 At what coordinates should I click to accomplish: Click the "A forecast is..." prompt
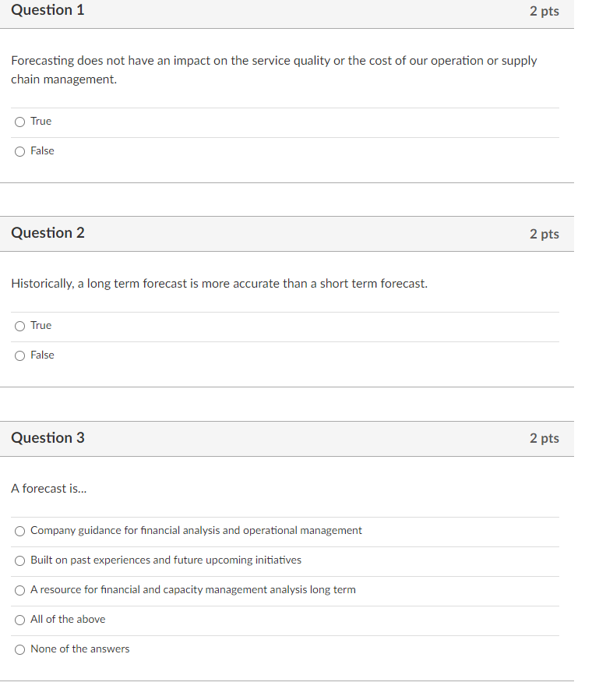(x=48, y=489)
